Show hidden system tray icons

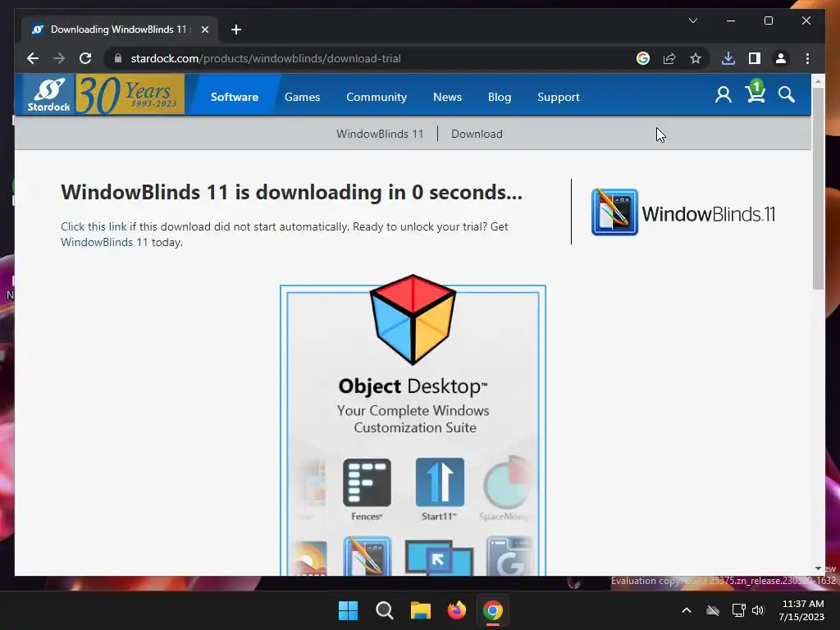(687, 610)
